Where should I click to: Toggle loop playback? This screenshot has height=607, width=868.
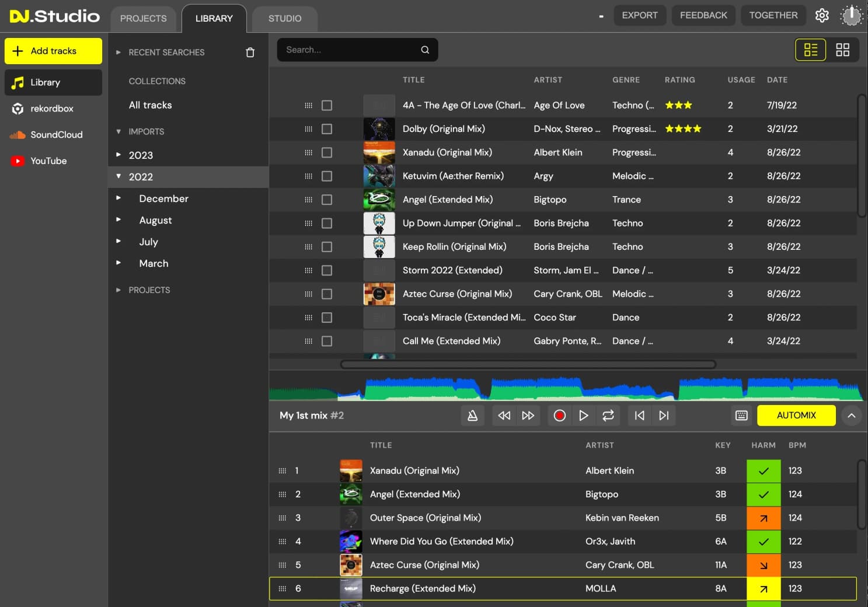click(608, 416)
